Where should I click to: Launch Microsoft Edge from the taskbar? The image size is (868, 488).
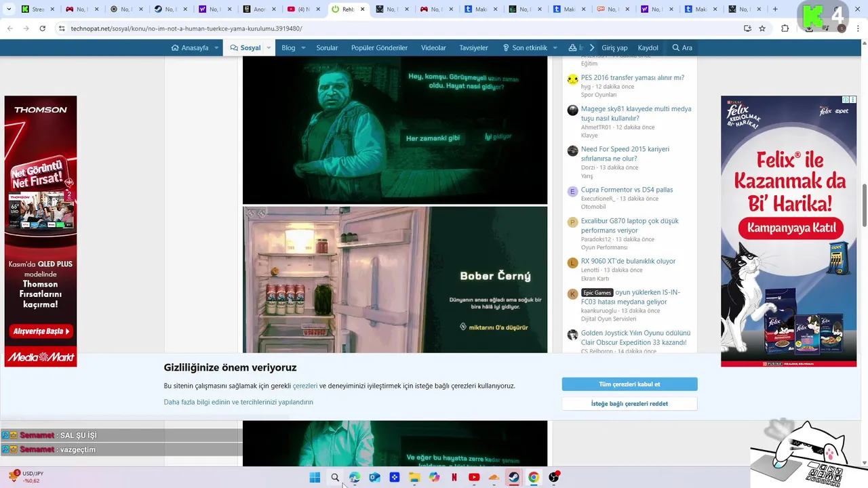(x=355, y=477)
